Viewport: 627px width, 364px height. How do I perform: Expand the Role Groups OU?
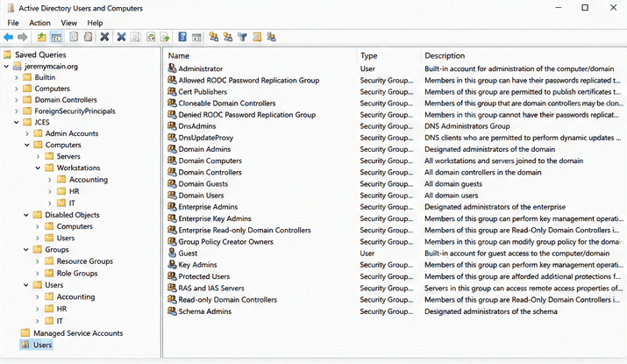pyautogui.click(x=38, y=273)
